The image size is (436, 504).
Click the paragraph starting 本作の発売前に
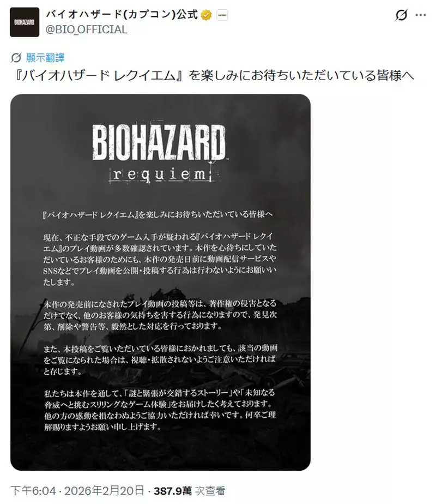[x=160, y=315]
